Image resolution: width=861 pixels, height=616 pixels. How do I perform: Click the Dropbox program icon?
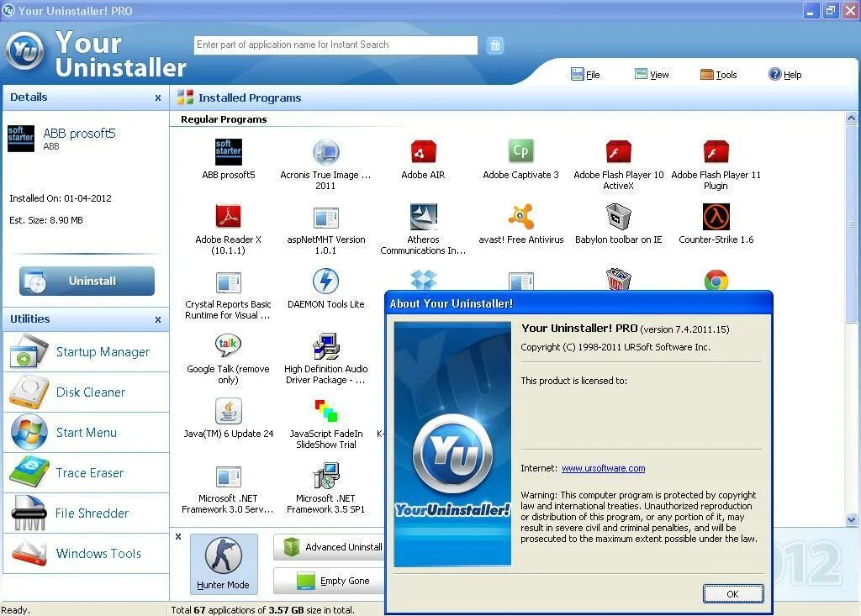(x=424, y=280)
